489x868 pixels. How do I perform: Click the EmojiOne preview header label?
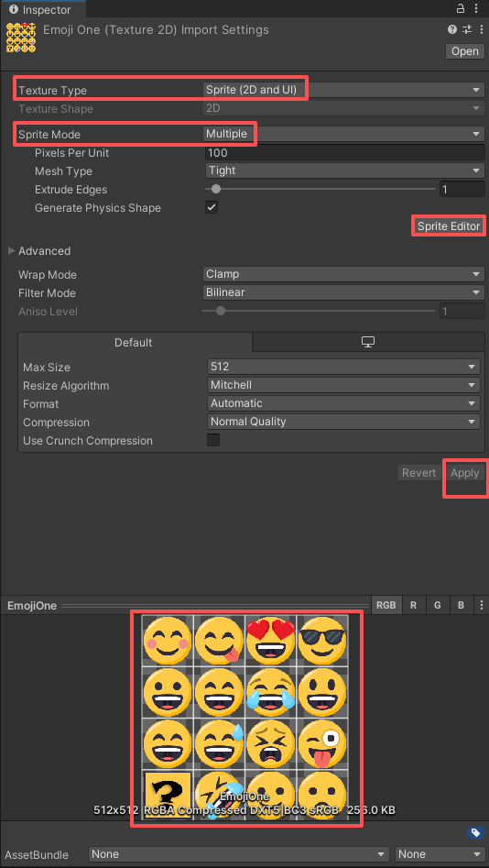32,606
